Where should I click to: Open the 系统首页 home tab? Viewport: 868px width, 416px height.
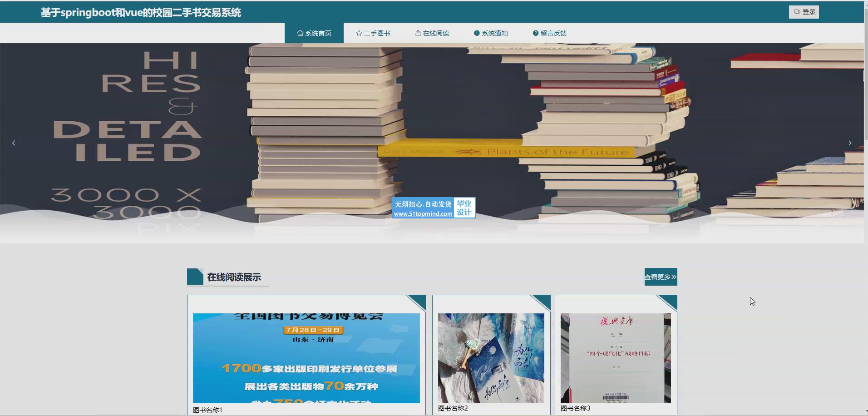point(314,33)
